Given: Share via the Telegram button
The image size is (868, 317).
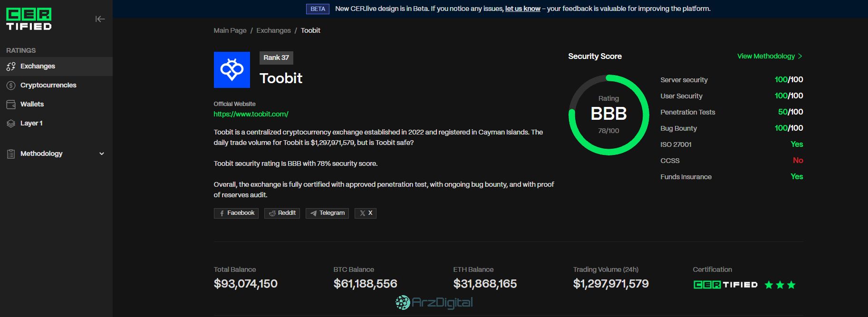Looking at the screenshot, I should pos(327,213).
